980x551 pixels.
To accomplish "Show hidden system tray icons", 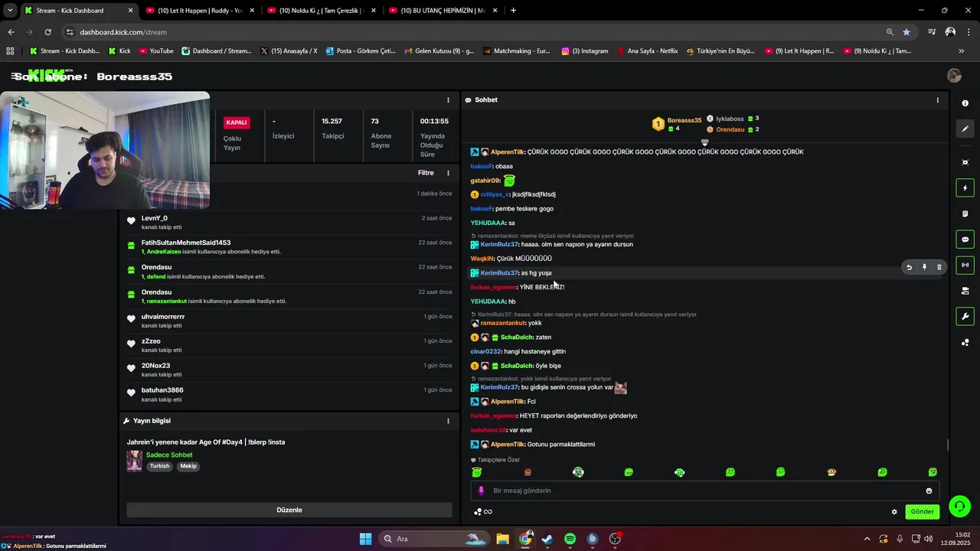I will tap(867, 539).
